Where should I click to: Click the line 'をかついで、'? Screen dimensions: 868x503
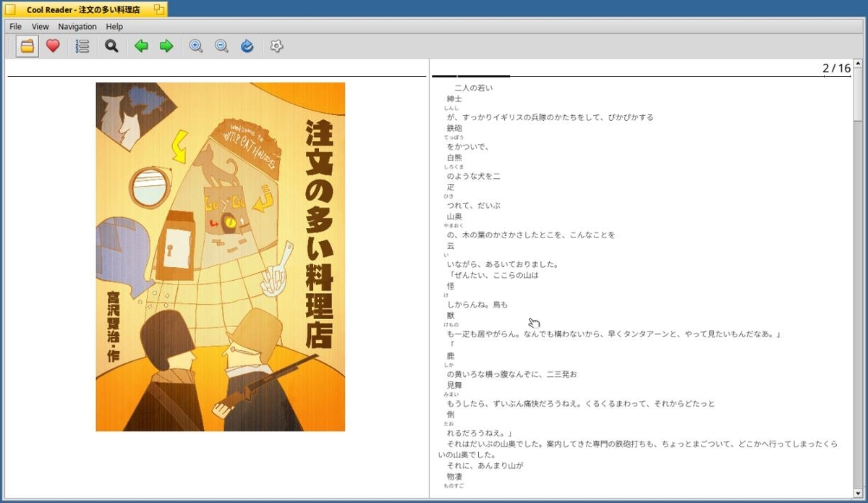point(469,147)
